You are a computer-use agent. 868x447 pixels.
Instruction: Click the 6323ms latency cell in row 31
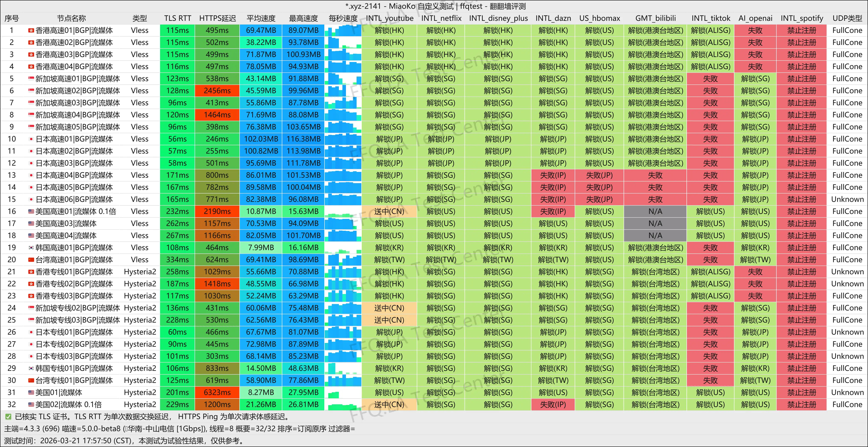click(217, 392)
